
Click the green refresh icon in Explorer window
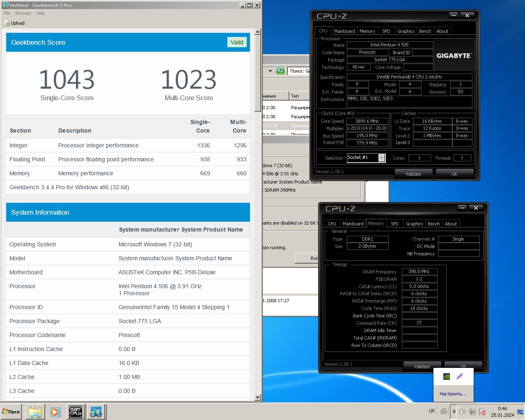280,71
